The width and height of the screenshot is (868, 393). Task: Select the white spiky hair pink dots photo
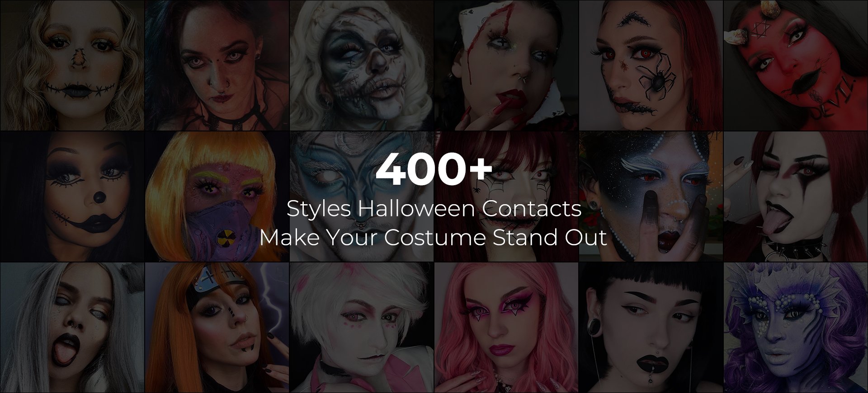click(362, 328)
